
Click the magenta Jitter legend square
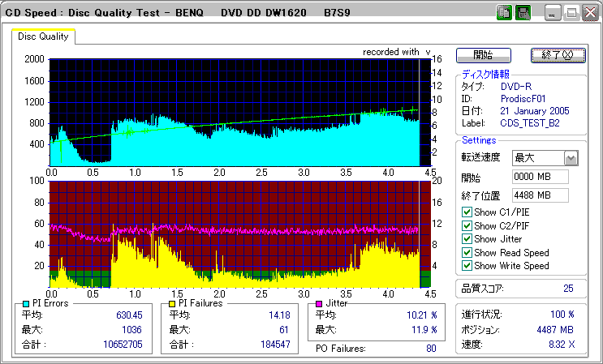[318, 303]
